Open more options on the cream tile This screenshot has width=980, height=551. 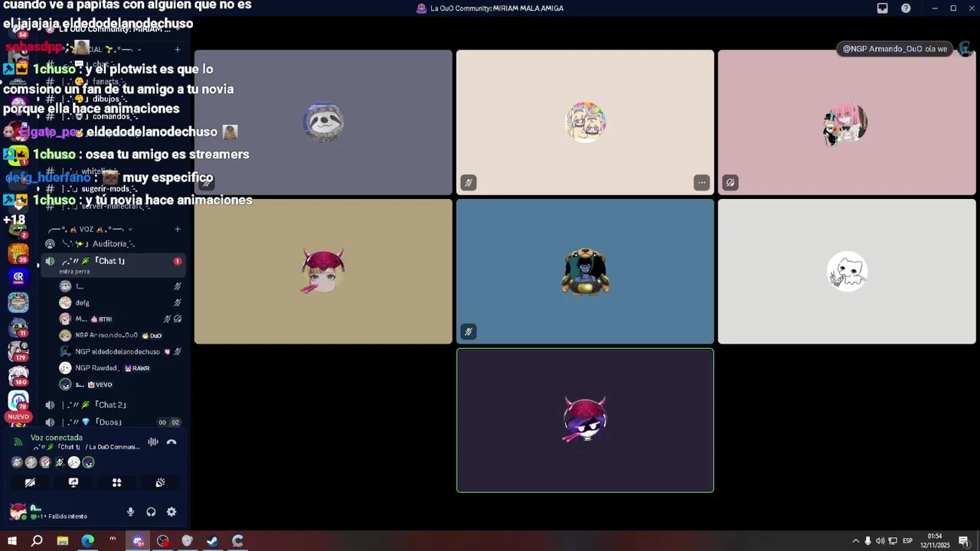[x=701, y=182]
